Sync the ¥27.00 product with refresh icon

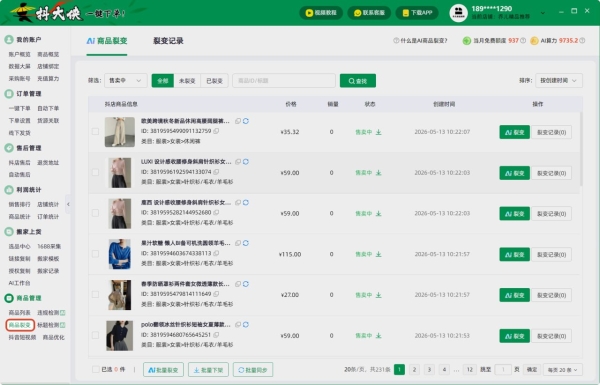click(x=246, y=284)
